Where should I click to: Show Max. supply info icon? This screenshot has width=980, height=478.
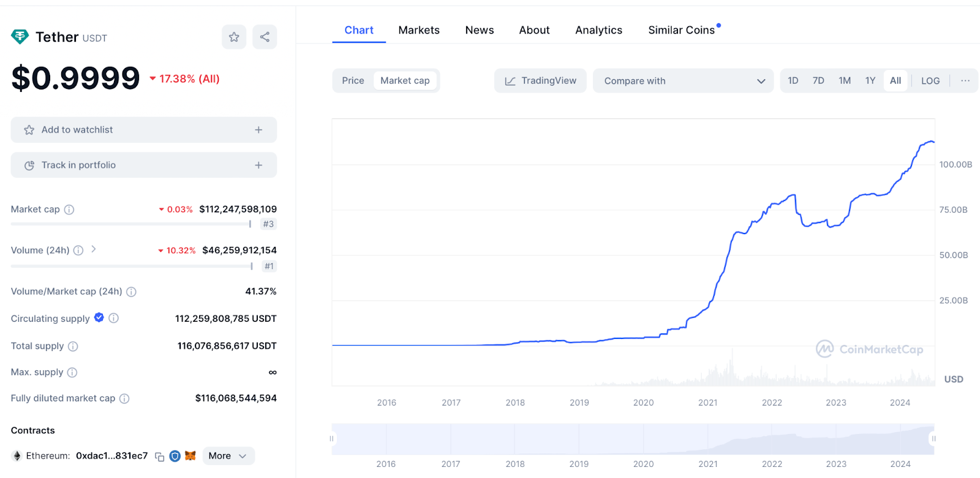(72, 373)
